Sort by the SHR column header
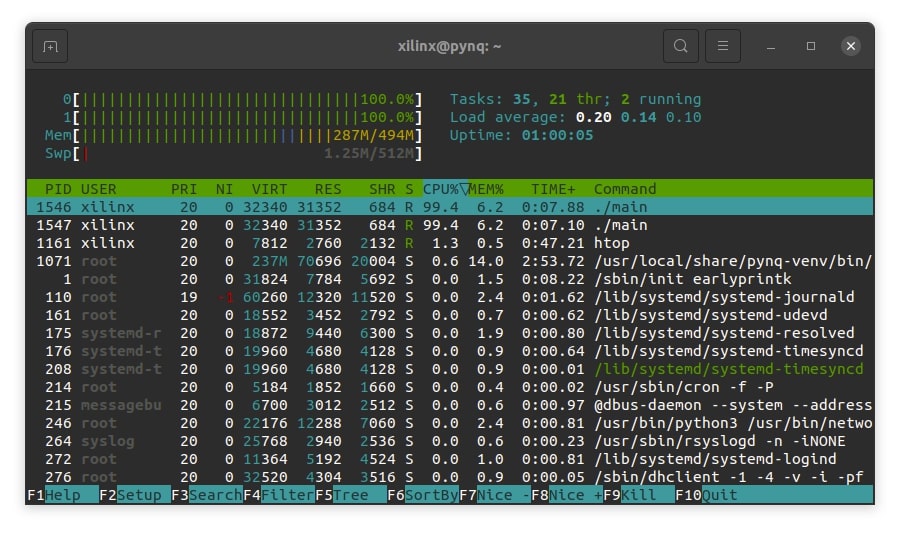This screenshot has height=533, width=900. pyautogui.click(x=382, y=189)
